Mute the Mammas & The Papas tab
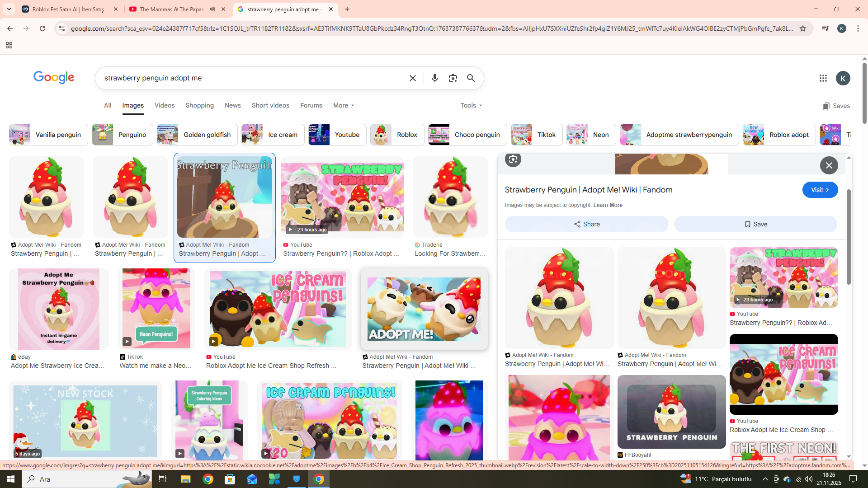The height and width of the screenshot is (488, 868). point(212,9)
